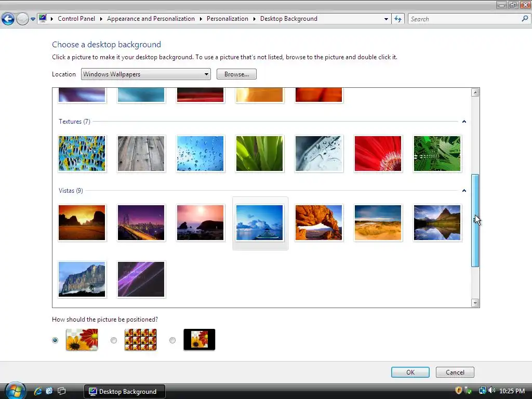
Task: Select the pink sunset seashore wallpaper
Action: coord(200,222)
